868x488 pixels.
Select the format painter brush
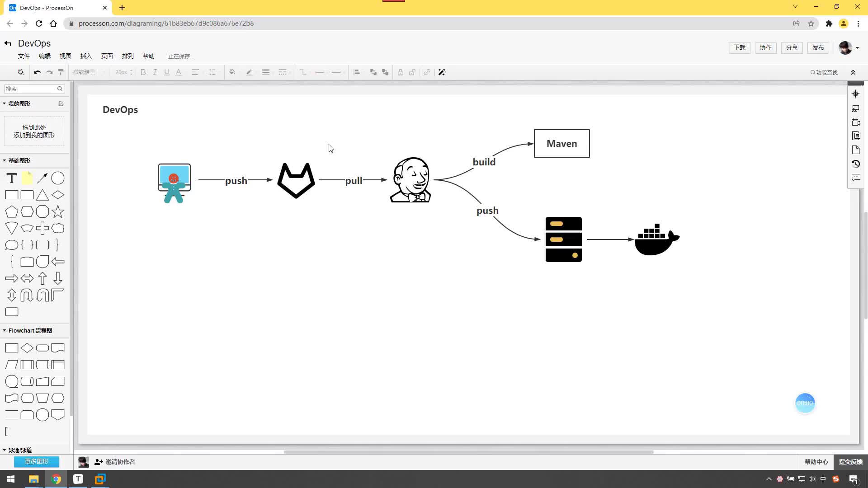coord(61,72)
